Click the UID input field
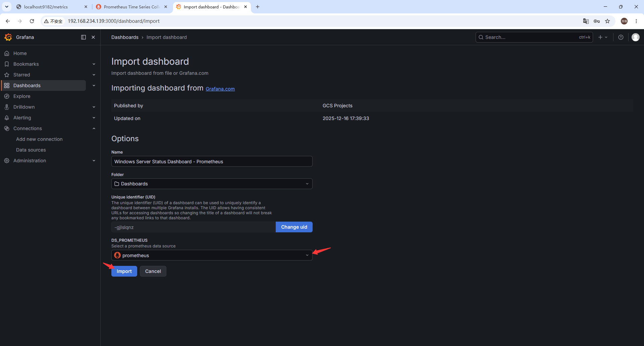This screenshot has width=644, height=346. tap(193, 227)
